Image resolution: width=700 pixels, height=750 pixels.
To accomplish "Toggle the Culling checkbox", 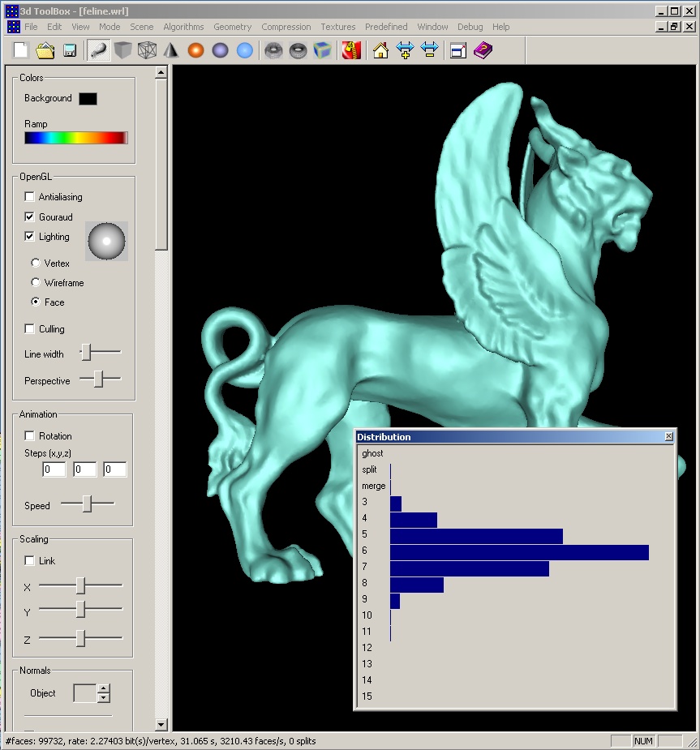I will 30,329.
